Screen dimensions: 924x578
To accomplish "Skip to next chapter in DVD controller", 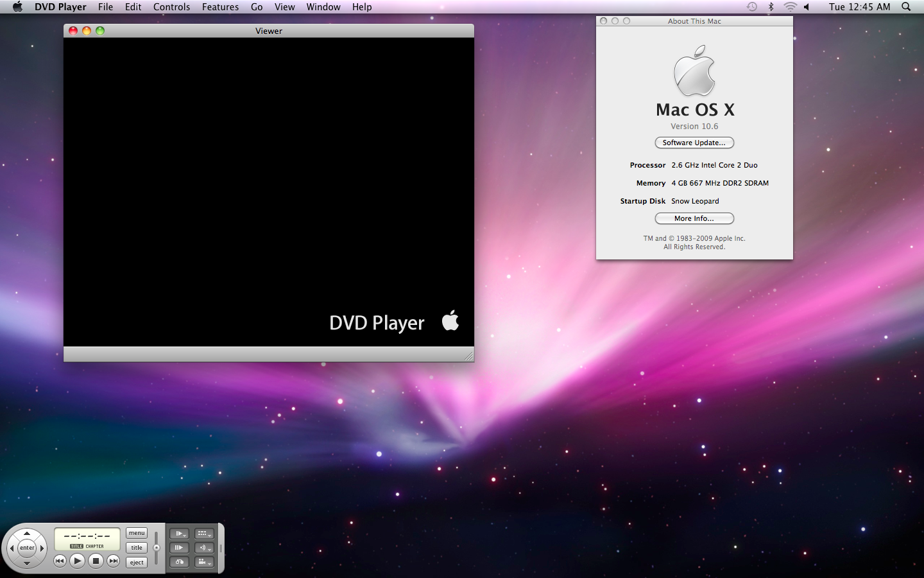I will point(114,561).
